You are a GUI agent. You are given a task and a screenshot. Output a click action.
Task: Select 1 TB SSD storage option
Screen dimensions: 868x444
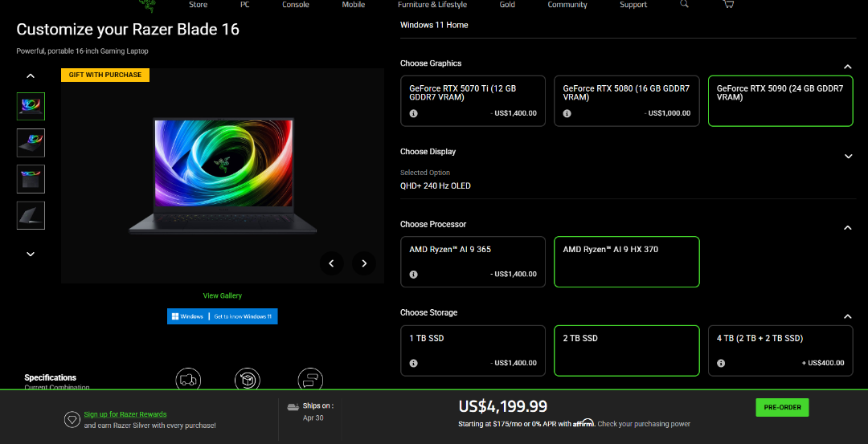coord(473,351)
